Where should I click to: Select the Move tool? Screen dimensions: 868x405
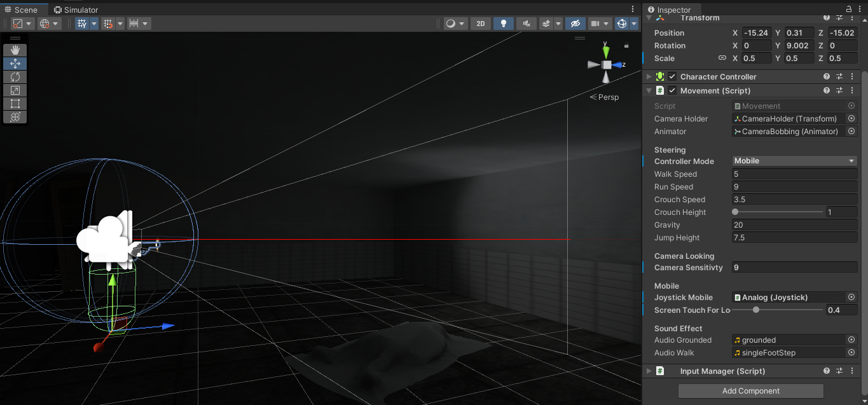point(15,63)
